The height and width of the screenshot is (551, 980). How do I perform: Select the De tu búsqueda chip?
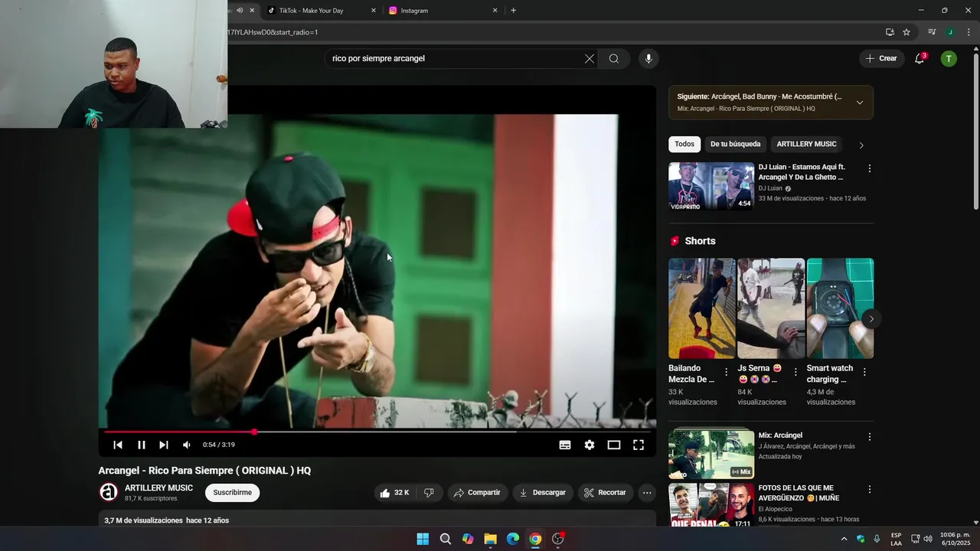coord(735,144)
